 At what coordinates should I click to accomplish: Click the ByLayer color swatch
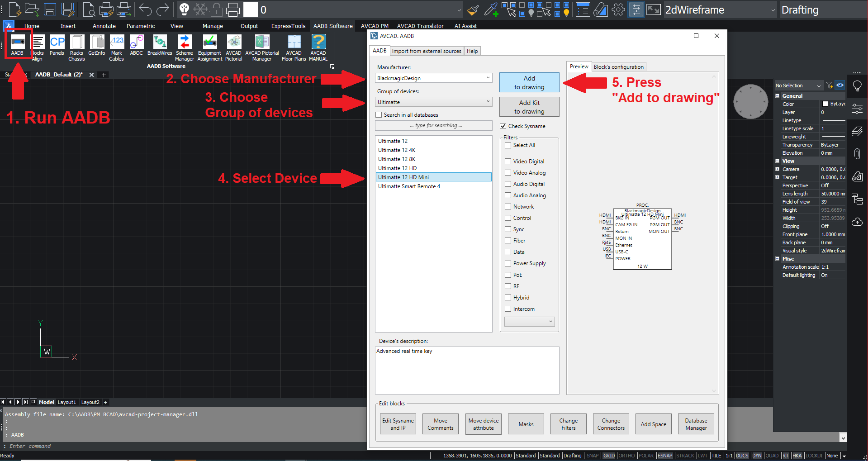click(825, 104)
